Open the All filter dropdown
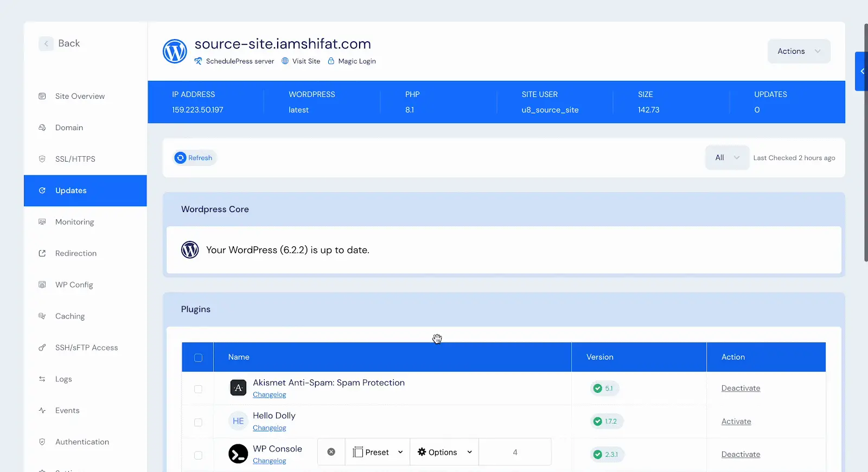 pos(727,158)
